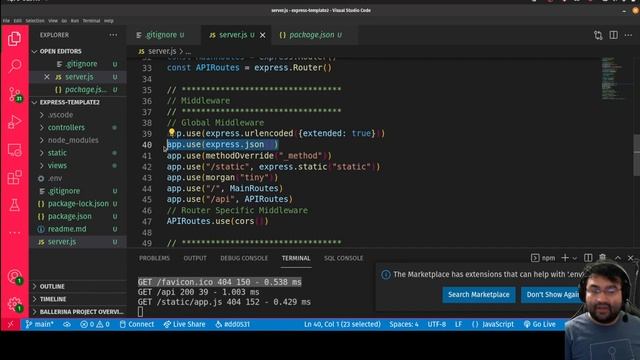Expand the node_modules folder

tap(73, 140)
